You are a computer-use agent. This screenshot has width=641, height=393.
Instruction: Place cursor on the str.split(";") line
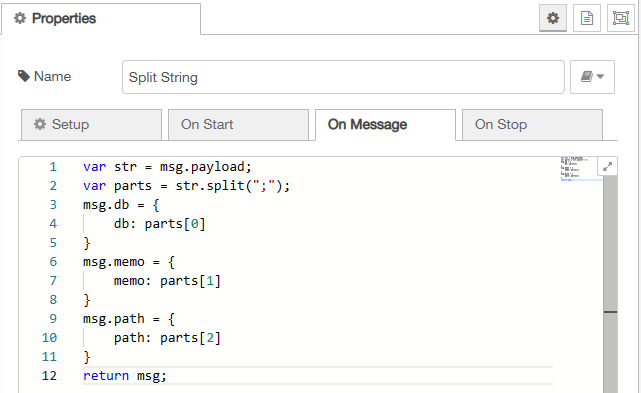pos(186,186)
